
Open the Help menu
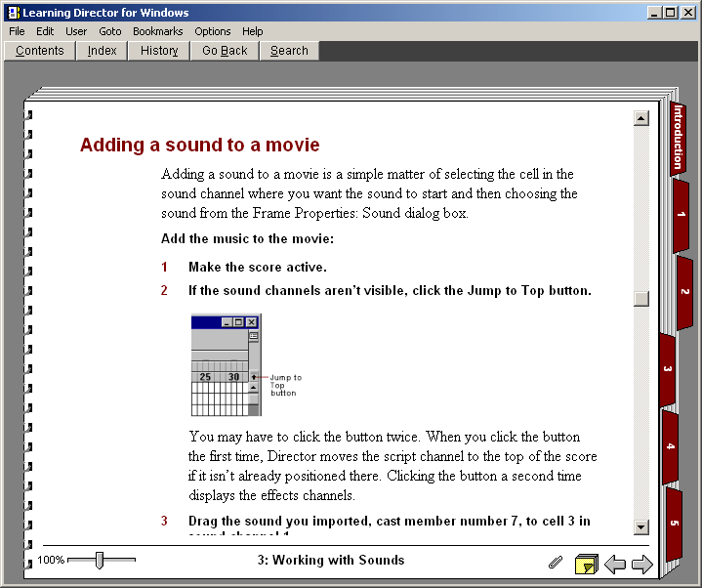tap(253, 31)
